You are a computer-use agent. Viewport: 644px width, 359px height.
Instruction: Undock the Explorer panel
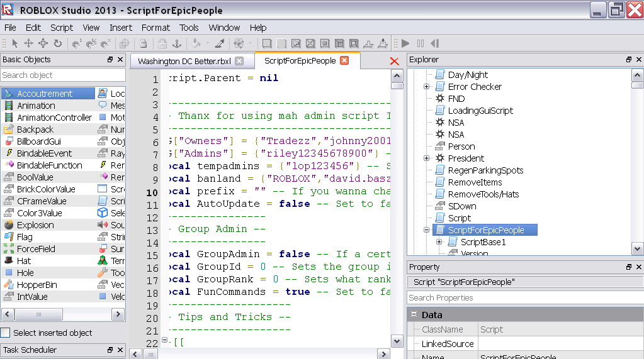tap(628, 60)
